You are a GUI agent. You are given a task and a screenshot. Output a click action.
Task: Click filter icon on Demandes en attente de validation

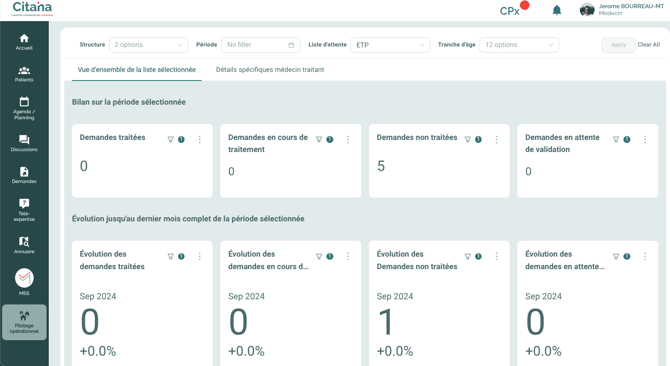[616, 139]
